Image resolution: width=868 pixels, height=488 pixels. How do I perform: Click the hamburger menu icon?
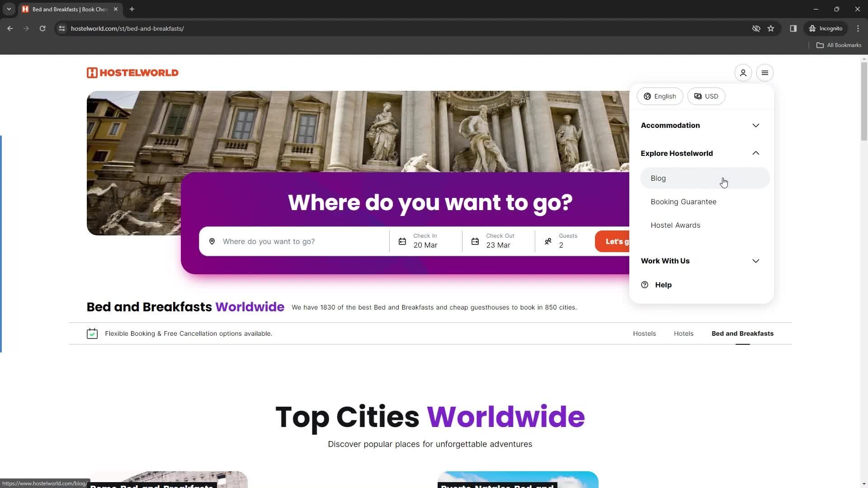(765, 73)
